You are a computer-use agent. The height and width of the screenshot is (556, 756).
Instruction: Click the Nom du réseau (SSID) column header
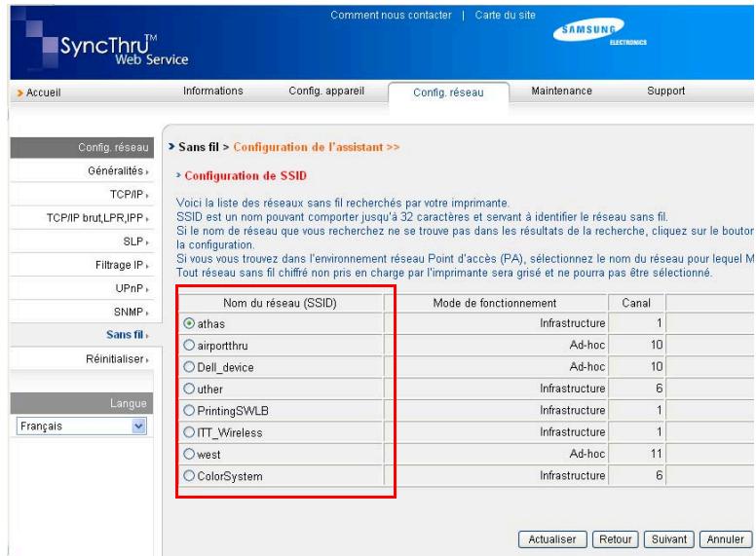281,303
